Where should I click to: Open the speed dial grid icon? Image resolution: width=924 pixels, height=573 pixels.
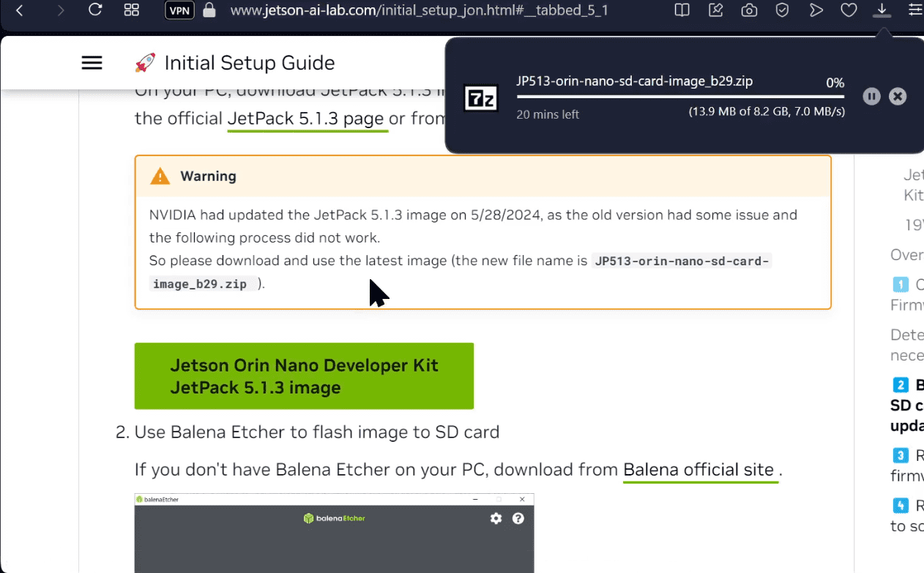point(132,10)
